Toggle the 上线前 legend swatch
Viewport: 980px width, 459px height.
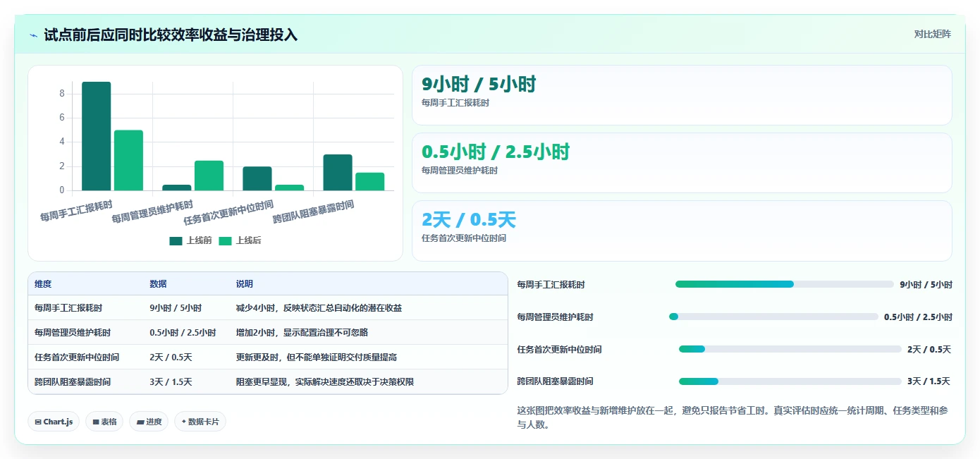(x=176, y=241)
